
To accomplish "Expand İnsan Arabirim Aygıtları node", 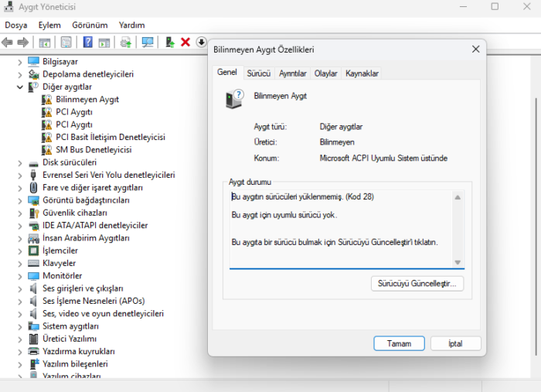I will (19, 238).
